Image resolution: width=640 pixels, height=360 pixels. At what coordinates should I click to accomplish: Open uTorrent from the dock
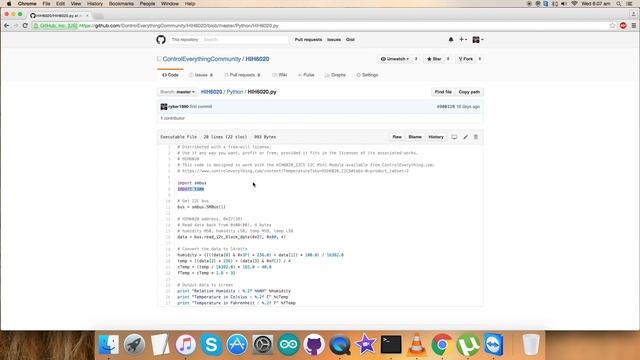(x=468, y=344)
